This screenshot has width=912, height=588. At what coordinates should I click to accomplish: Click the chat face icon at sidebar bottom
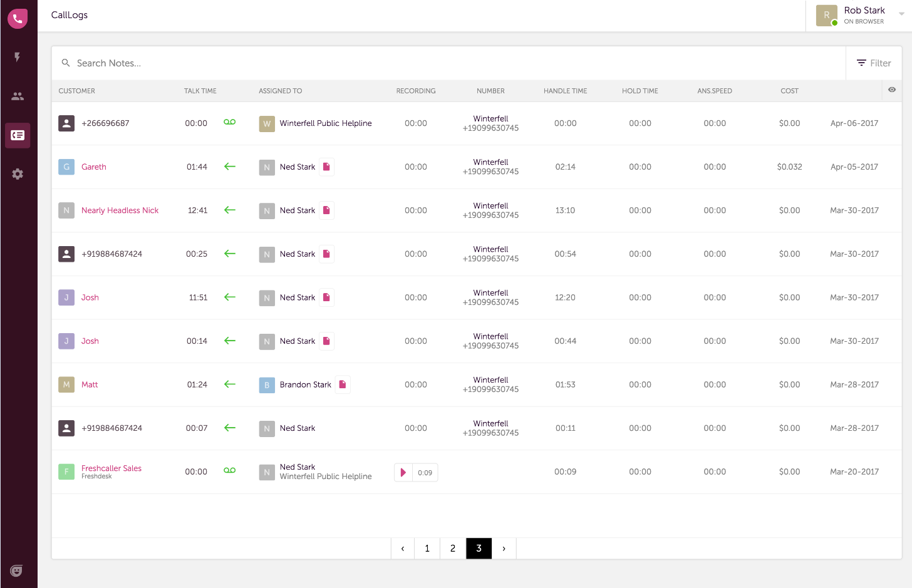[x=16, y=570]
